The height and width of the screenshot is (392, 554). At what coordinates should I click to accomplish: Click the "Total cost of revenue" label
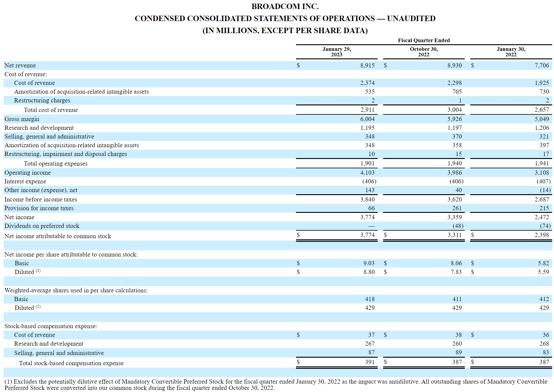click(x=51, y=110)
